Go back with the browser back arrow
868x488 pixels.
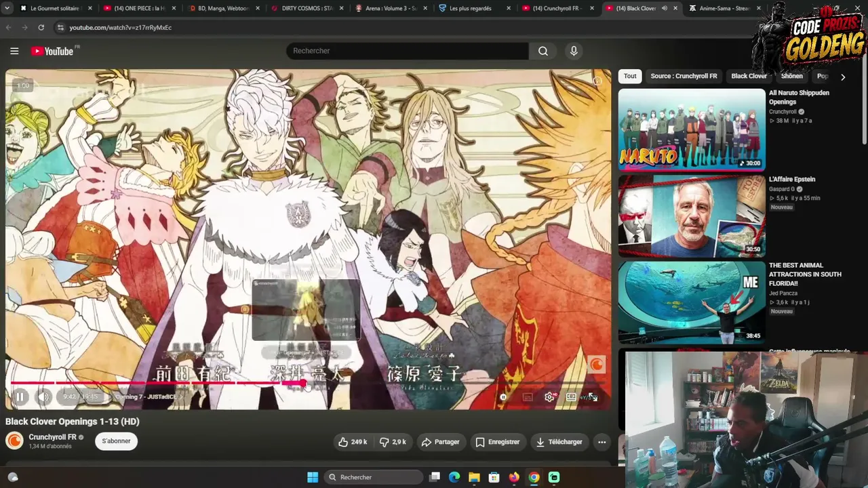pyautogui.click(x=9, y=28)
